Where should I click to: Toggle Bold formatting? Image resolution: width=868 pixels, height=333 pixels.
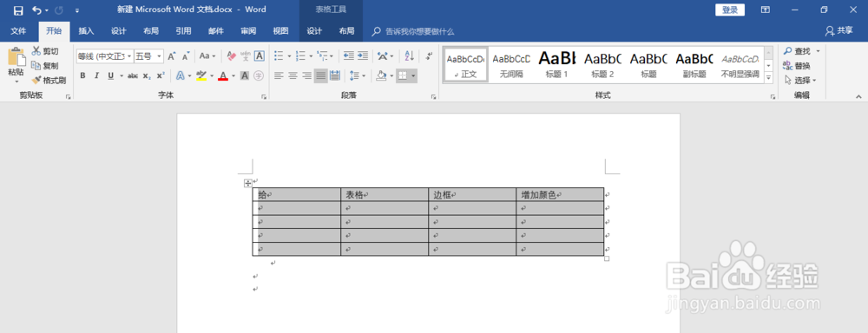(83, 75)
